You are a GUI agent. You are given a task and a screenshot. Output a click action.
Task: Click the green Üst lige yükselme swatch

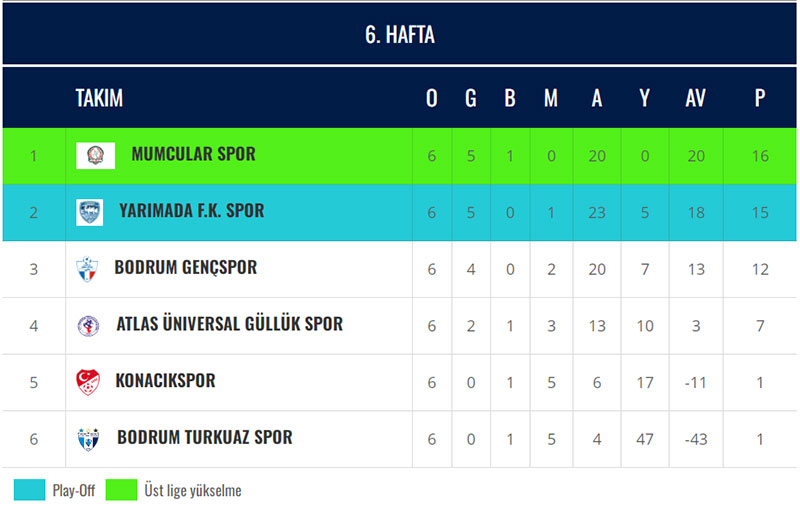tap(121, 490)
